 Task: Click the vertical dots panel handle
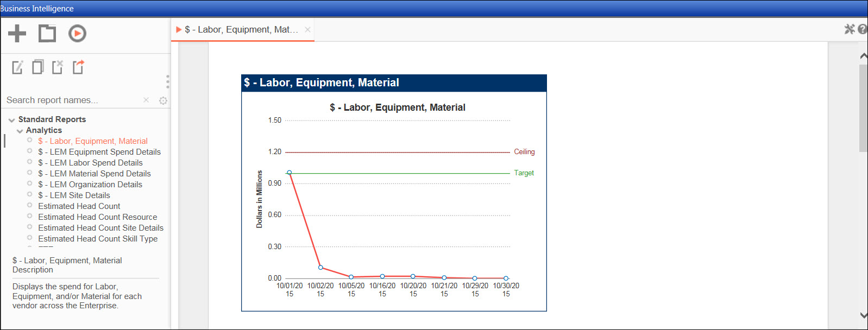pos(168,81)
